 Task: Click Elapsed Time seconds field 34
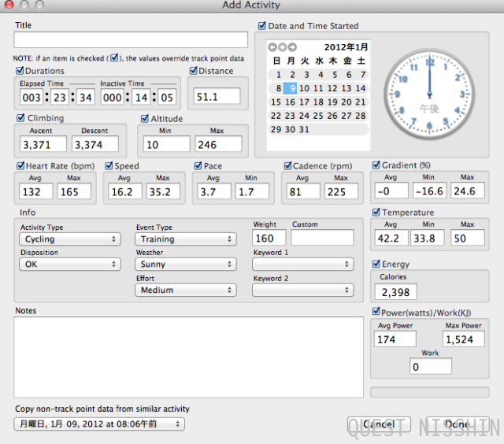click(x=86, y=97)
